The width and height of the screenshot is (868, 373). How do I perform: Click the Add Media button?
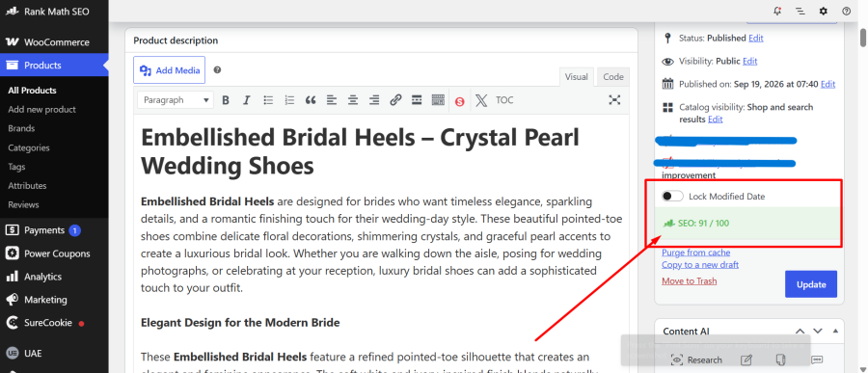[x=170, y=70]
